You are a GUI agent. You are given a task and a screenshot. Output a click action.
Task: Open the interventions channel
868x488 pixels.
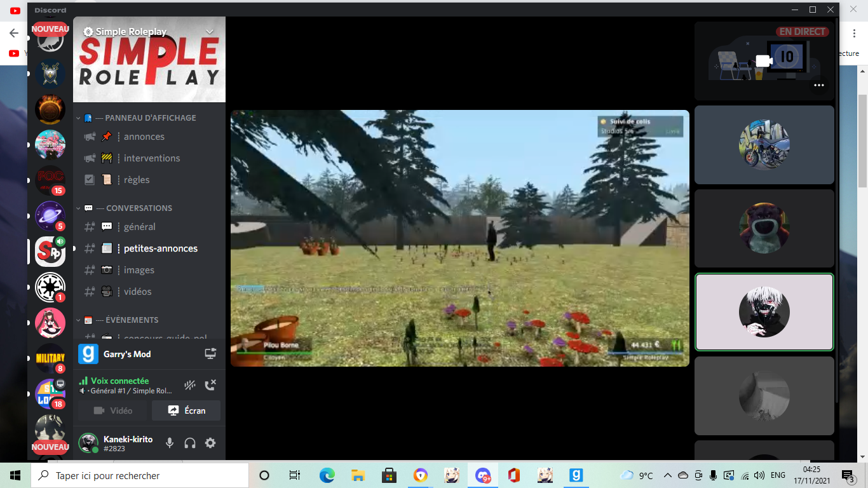(x=151, y=158)
